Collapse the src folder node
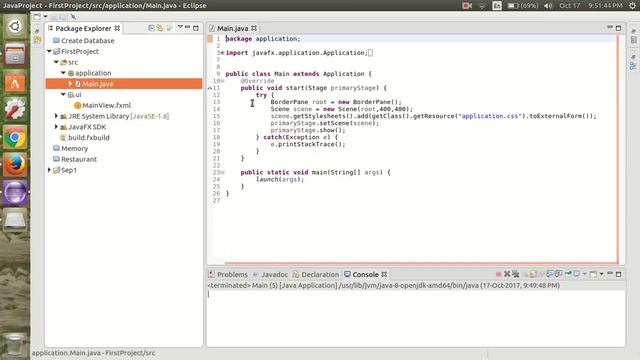The height and width of the screenshot is (360, 640). point(56,62)
